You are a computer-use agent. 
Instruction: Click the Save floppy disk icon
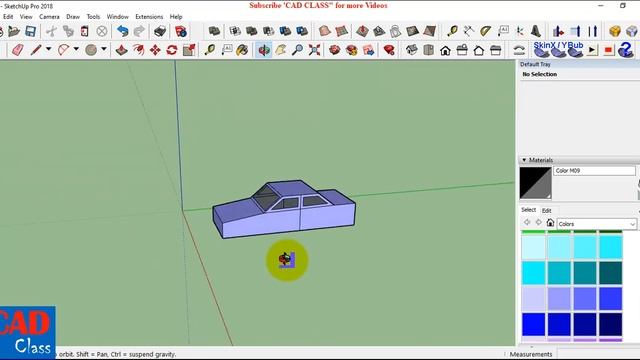pos(31,31)
